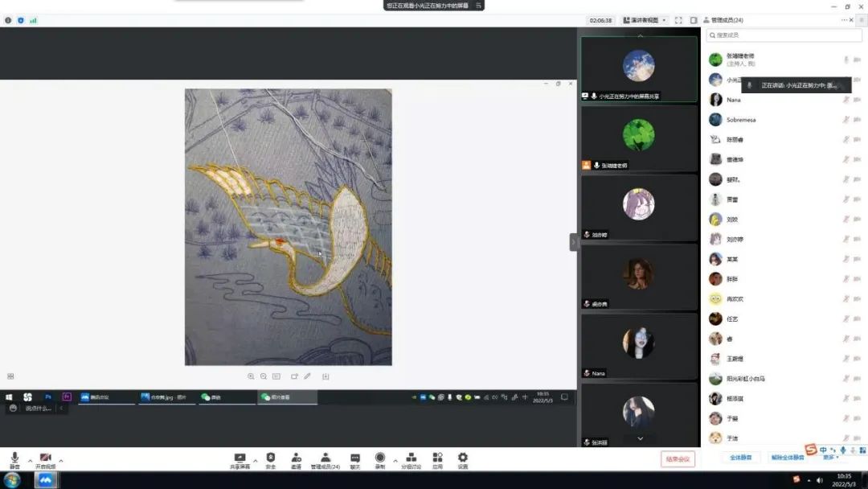Image resolution: width=868 pixels, height=489 pixels.
Task: Toggle Start Video (开启视频) button
Action: pos(45,460)
